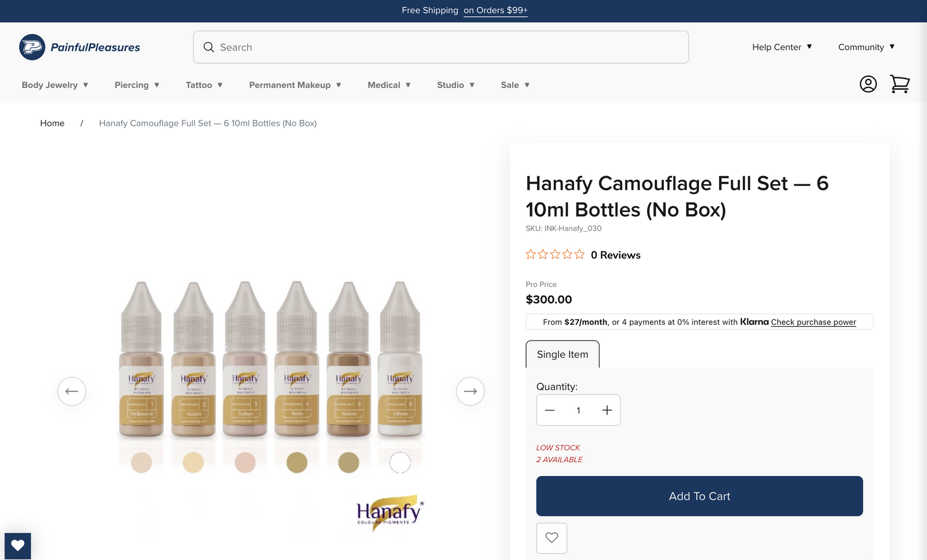The width and height of the screenshot is (927, 560).
Task: Open the shopping cart icon
Action: 900,85
